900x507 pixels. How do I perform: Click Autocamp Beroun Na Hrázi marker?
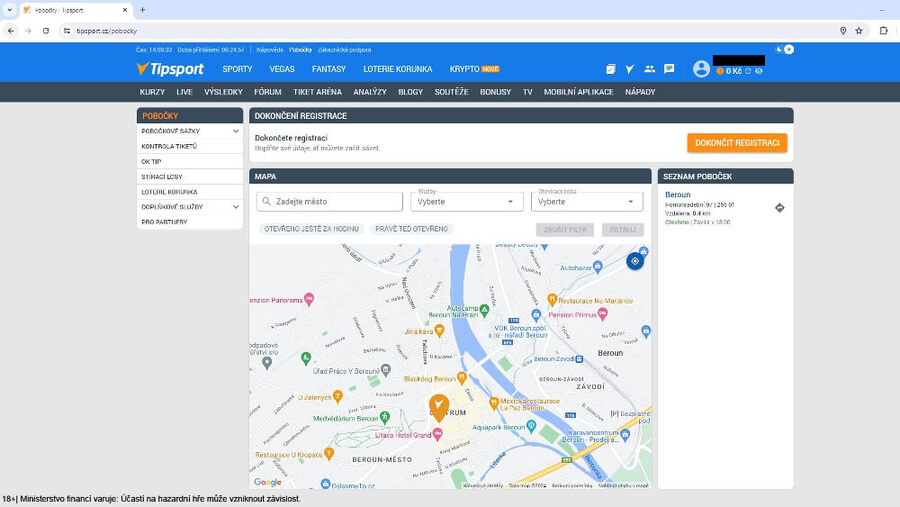point(484,310)
